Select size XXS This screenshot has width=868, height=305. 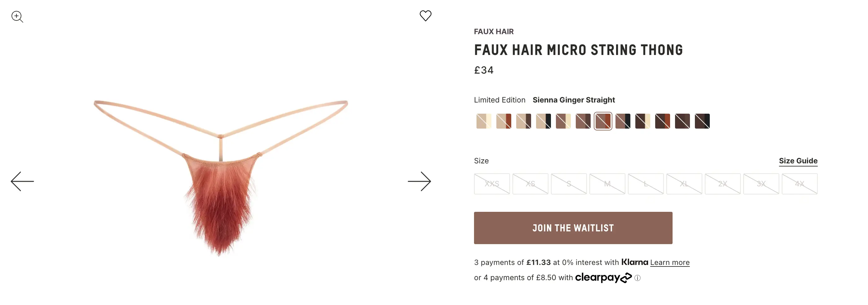(492, 184)
